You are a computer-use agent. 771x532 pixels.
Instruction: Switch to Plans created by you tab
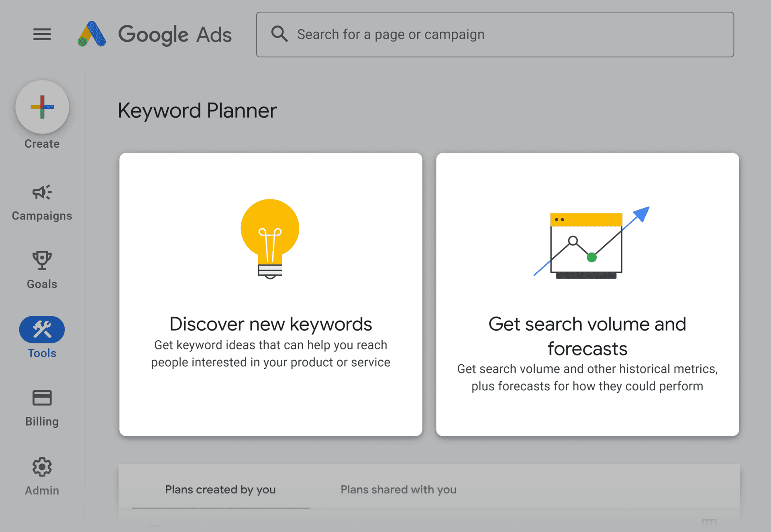click(220, 489)
